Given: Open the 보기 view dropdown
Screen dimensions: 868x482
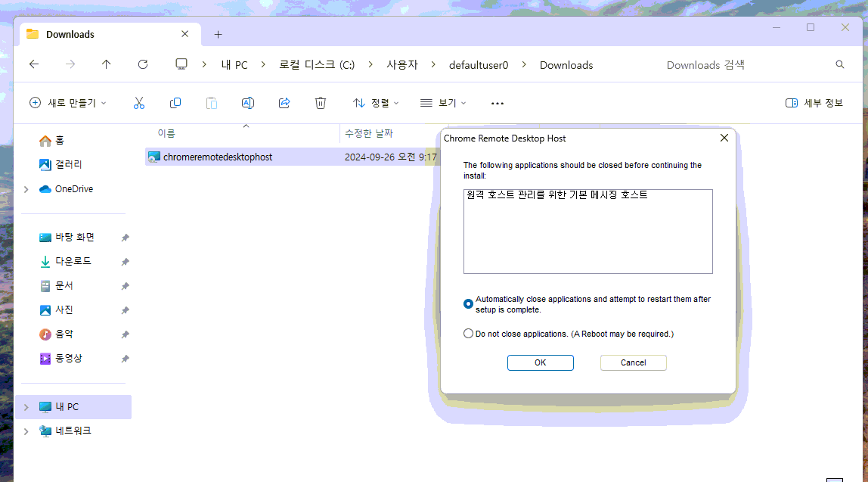Looking at the screenshot, I should 443,103.
